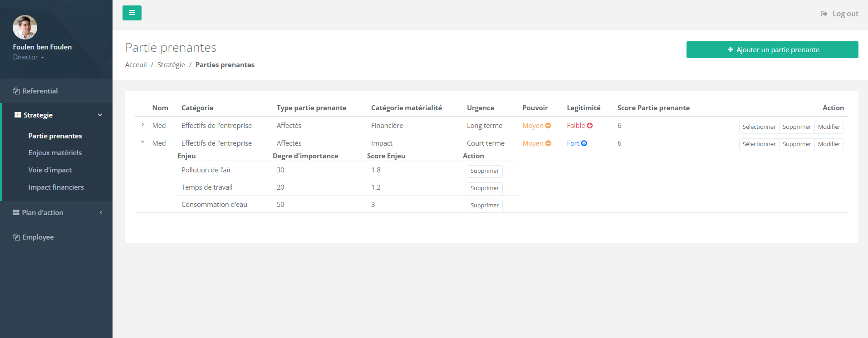Click the blue Fort up-arrow icon

coord(584,143)
